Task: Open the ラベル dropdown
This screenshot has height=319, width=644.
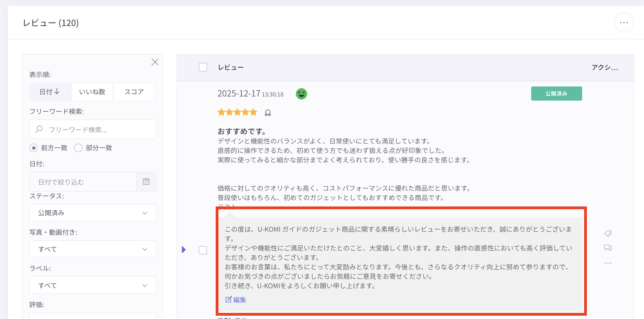Action: [93, 285]
